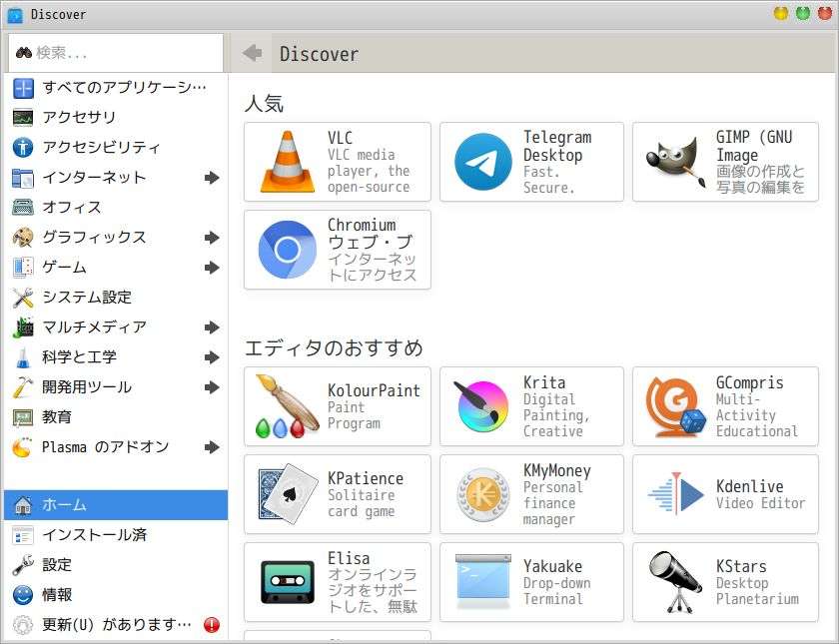Image resolution: width=839 pixels, height=644 pixels.
Task: Click the 教育 chalkboard icon
Action: coord(23,417)
